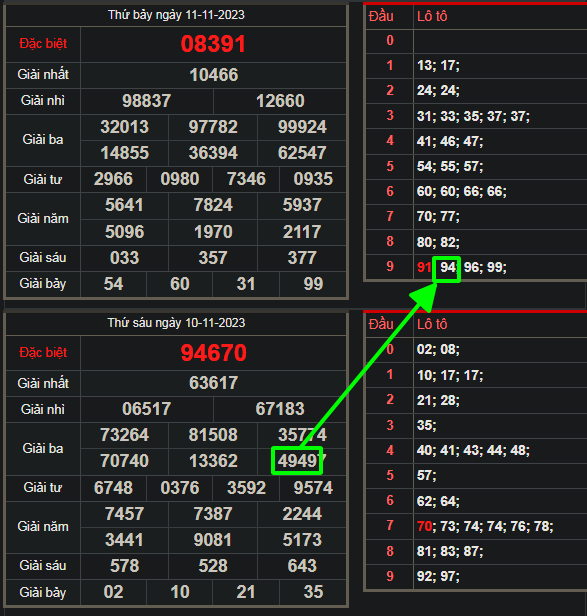
Task: Click the date header 11-11-2023
Action: 176,15
